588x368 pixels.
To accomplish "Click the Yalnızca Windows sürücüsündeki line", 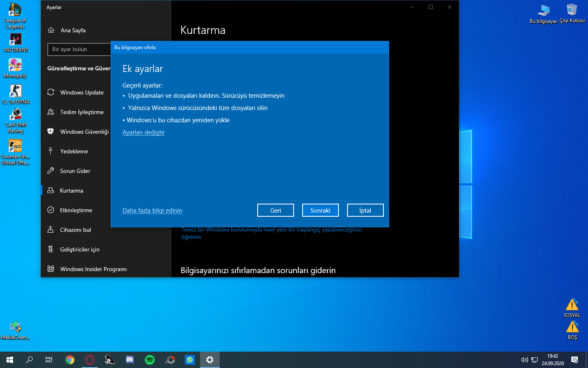I will click(x=198, y=108).
